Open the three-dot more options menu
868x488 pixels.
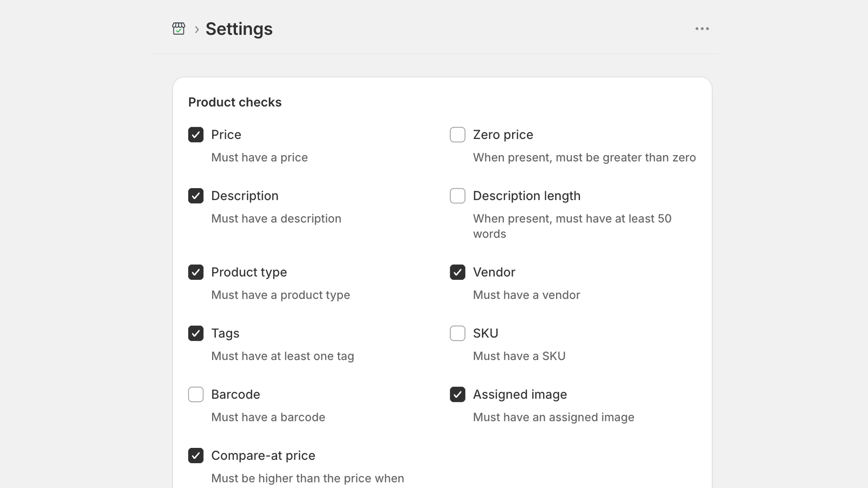(x=702, y=29)
